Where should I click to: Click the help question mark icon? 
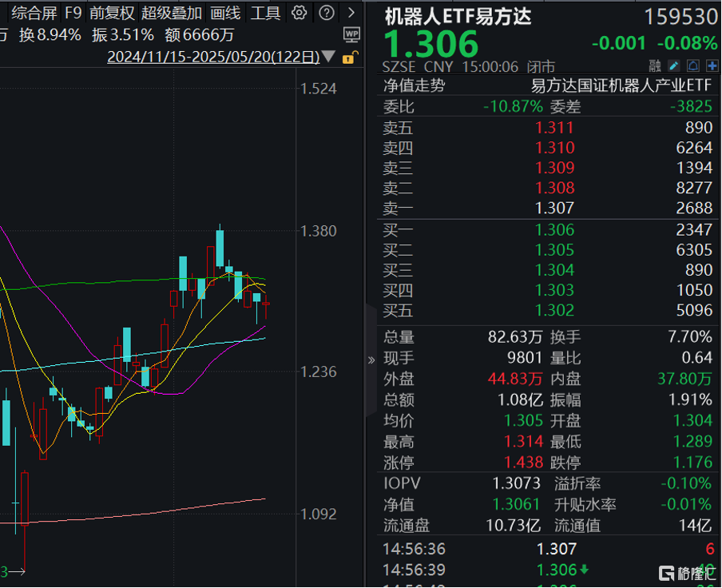327,13
